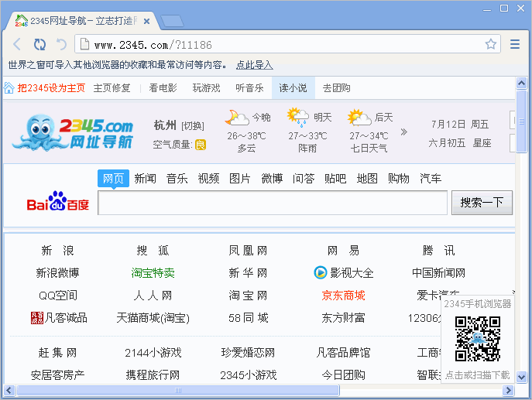532x400 pixels.
Task: Click the 后天 sunny cloud weather icon
Action: (359, 118)
